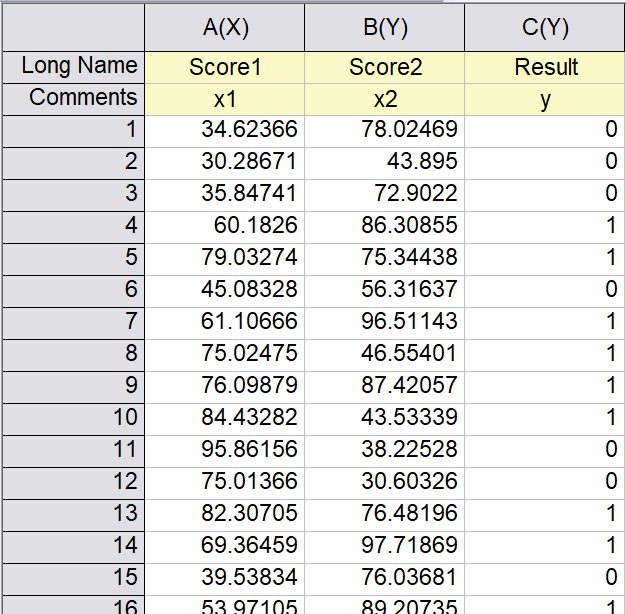
Task: Select row header number 11
Action: (73, 451)
